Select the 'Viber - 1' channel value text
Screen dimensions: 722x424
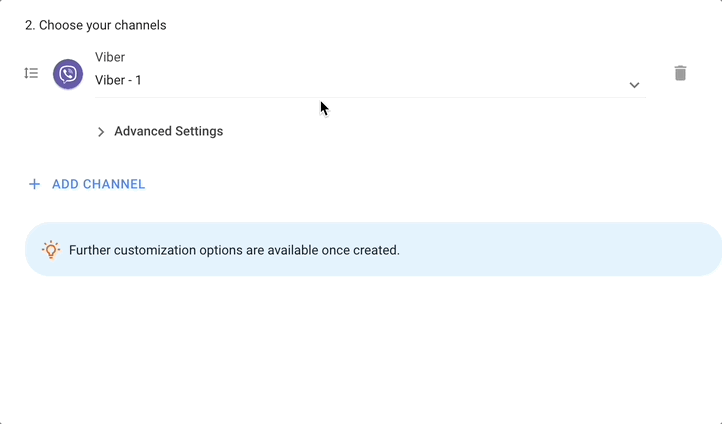(118, 80)
